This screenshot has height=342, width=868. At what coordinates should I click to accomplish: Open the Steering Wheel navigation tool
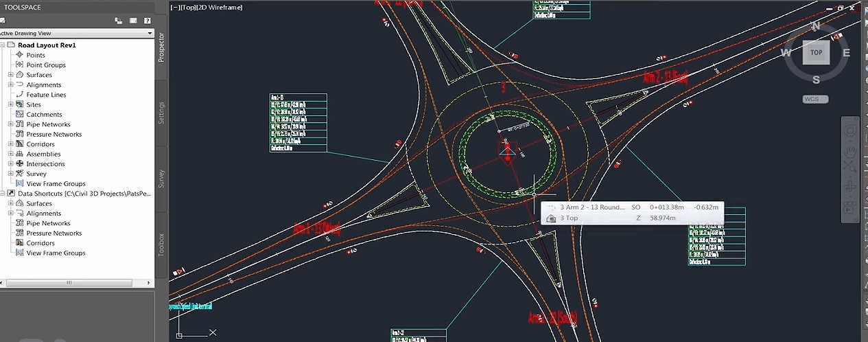tap(851, 130)
